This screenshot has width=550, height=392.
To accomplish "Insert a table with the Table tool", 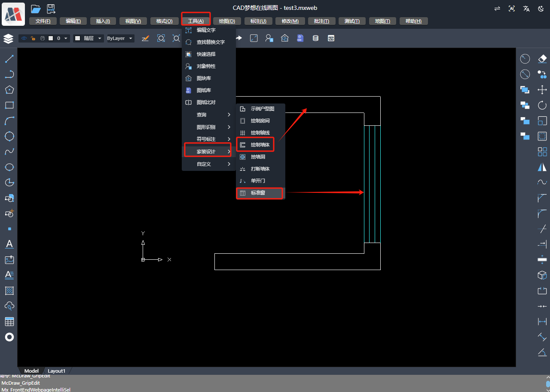I will pyautogui.click(x=9, y=322).
